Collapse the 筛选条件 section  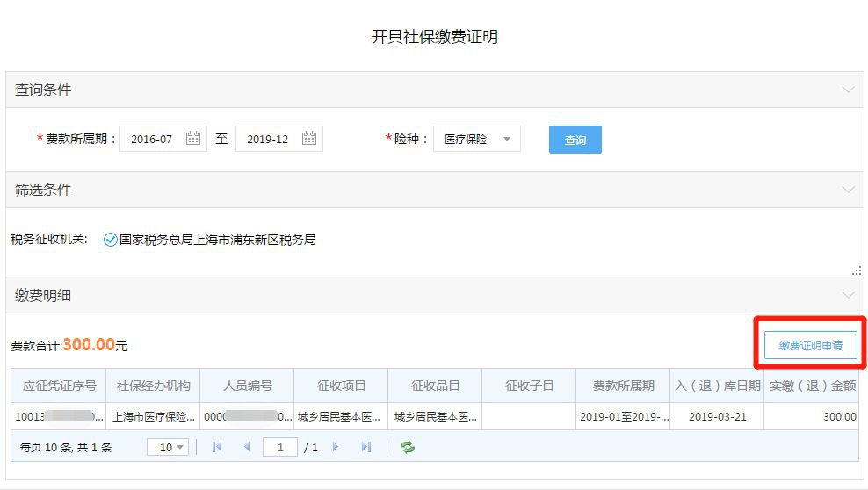pos(848,190)
